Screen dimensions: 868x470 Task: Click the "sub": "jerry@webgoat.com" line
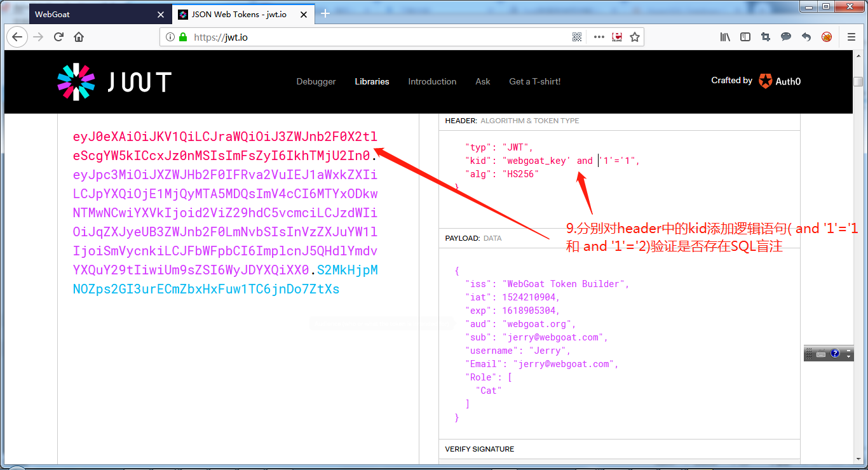(536, 337)
